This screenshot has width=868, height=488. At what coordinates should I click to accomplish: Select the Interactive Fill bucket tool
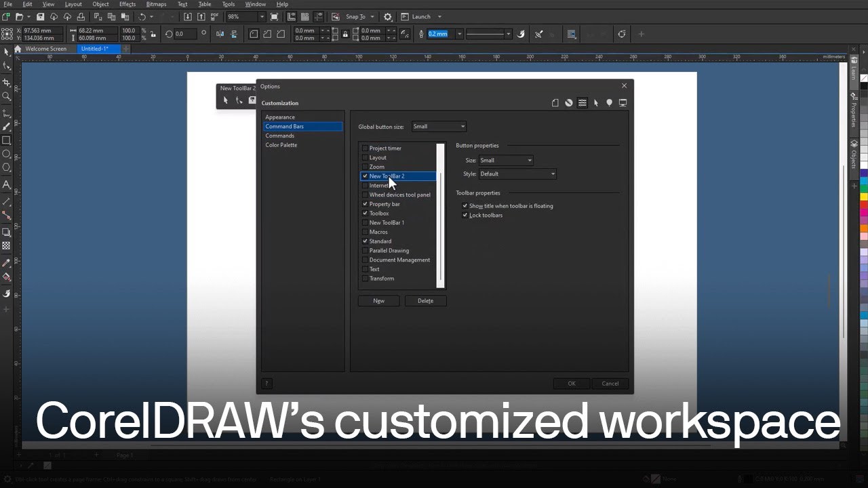[6, 277]
